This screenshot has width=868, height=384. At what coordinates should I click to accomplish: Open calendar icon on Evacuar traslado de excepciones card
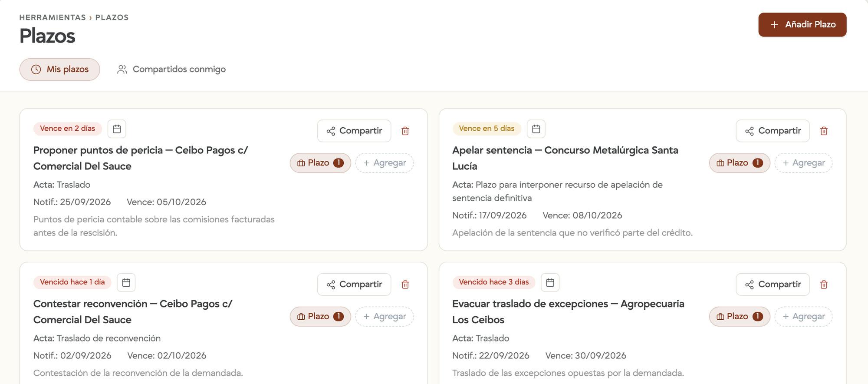pos(550,282)
